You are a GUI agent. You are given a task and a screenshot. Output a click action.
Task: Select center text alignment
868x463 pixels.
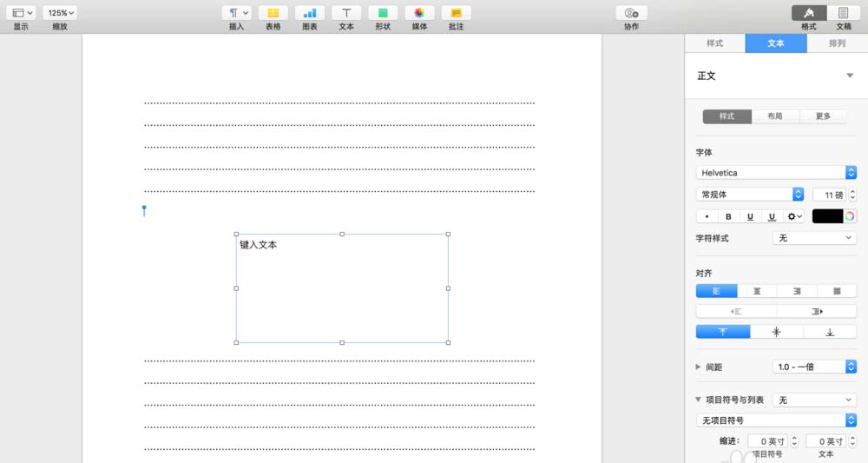[757, 291]
